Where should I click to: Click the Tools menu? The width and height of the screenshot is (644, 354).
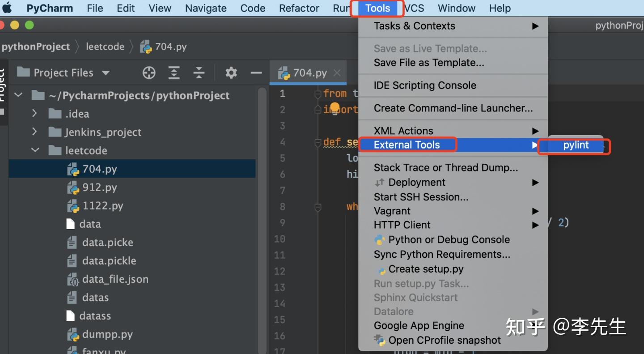coord(377,8)
